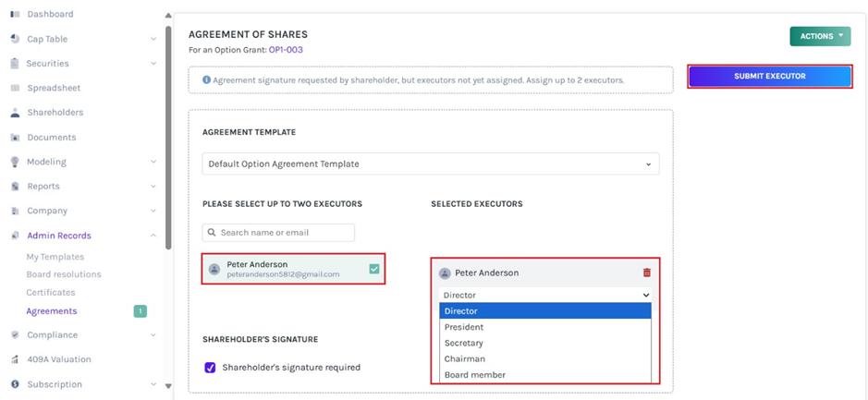Image resolution: width=868 pixels, height=400 pixels.
Task: Click the Company building icon
Action: coord(15,211)
